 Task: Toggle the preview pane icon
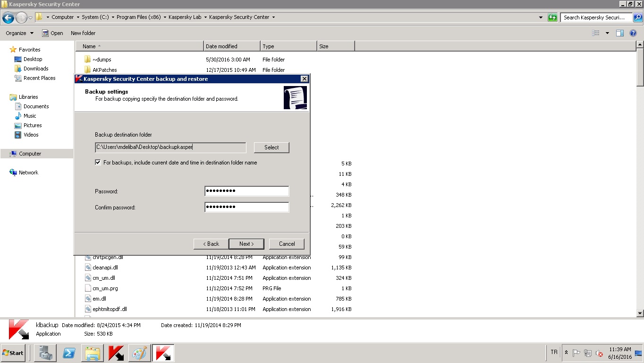(620, 33)
